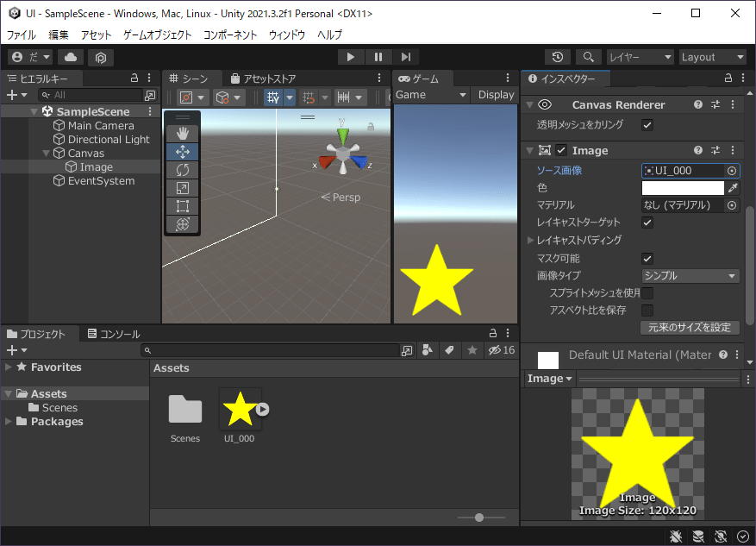
Task: Click the Step frame button
Action: pyautogui.click(x=406, y=57)
